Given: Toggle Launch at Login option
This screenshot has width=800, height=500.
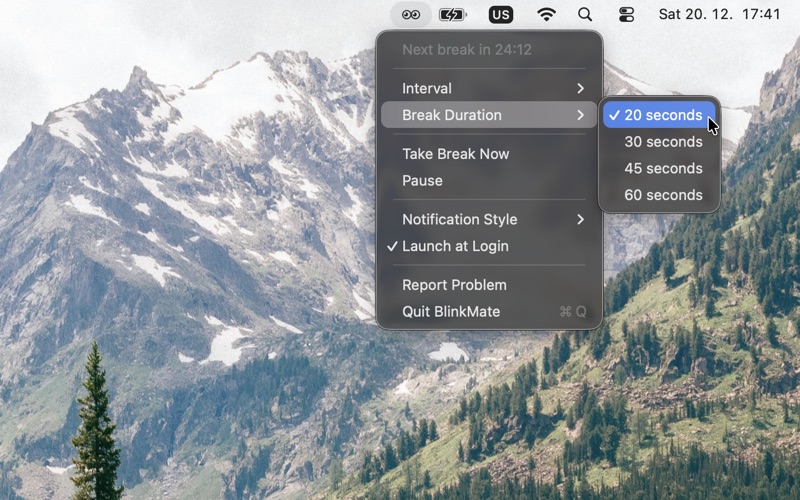Looking at the screenshot, I should (x=489, y=246).
